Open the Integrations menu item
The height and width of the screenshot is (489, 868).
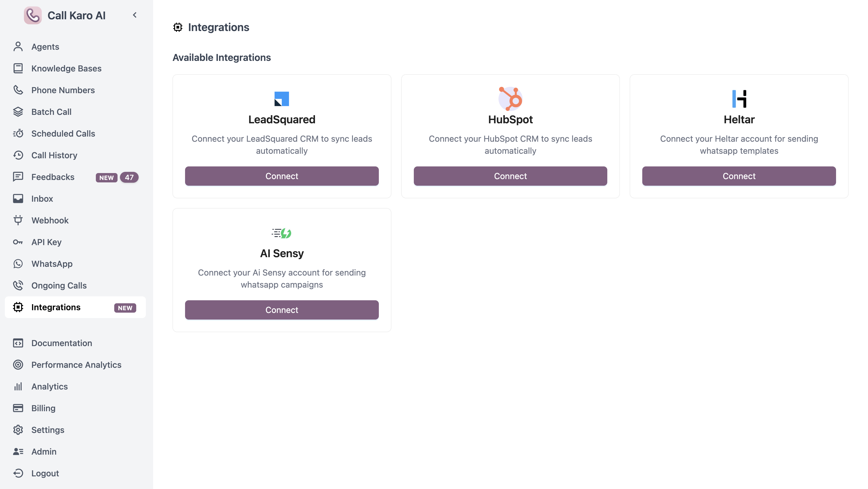[x=56, y=307]
